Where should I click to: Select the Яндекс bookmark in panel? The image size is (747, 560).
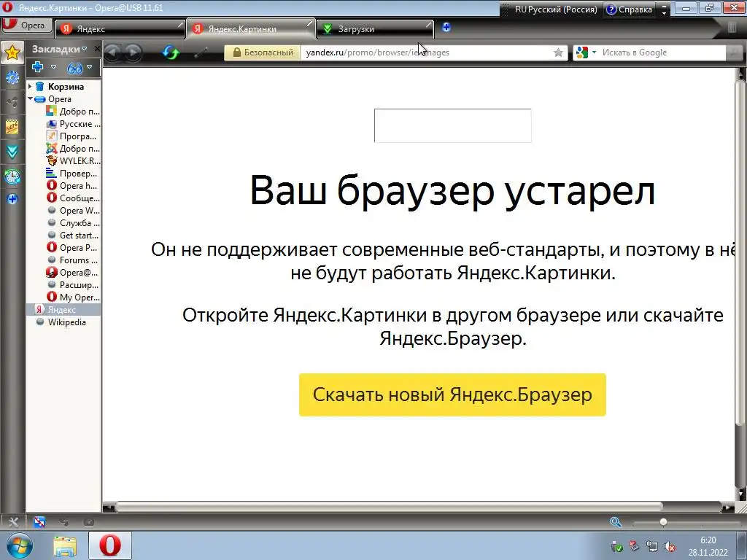point(63,309)
